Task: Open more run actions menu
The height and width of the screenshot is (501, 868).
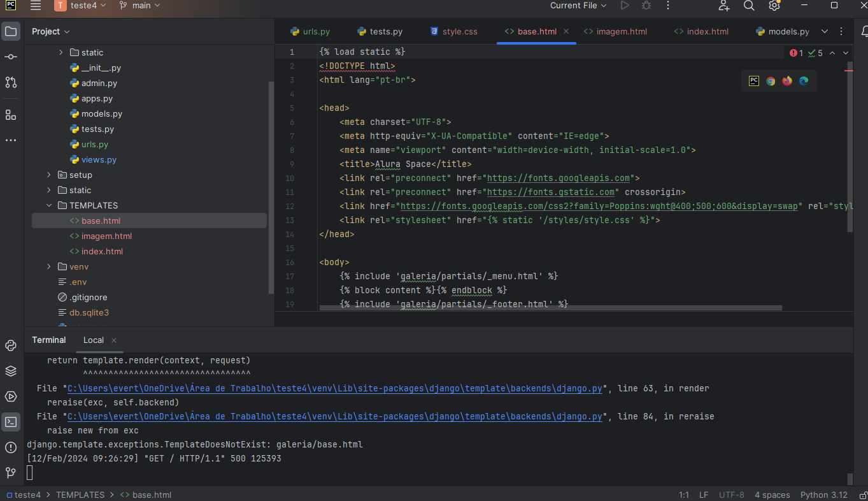Action: pos(668,6)
